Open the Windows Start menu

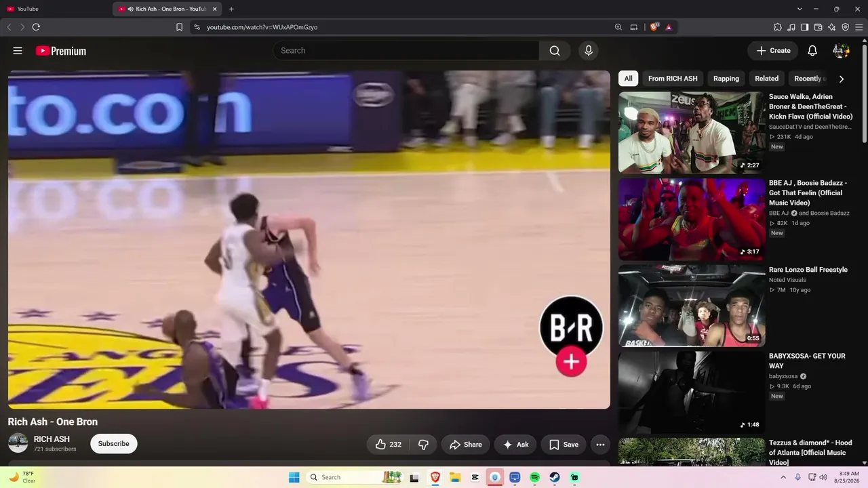tap(294, 477)
